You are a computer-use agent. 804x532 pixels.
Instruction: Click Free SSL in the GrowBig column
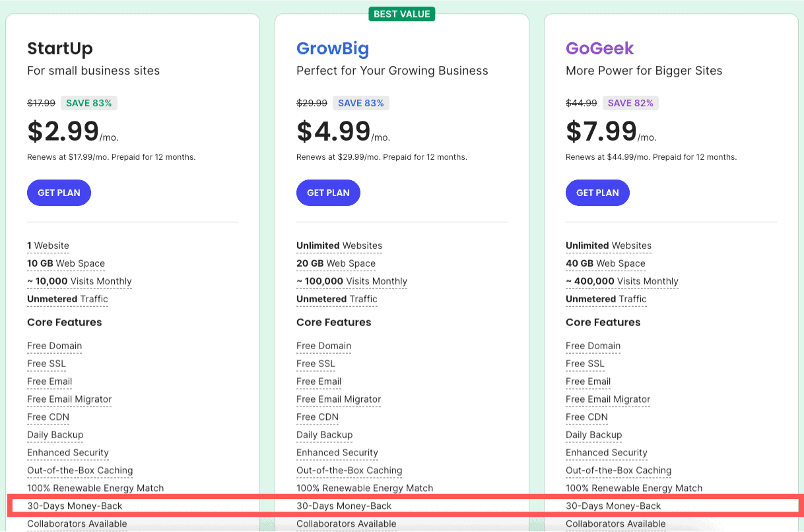316,364
